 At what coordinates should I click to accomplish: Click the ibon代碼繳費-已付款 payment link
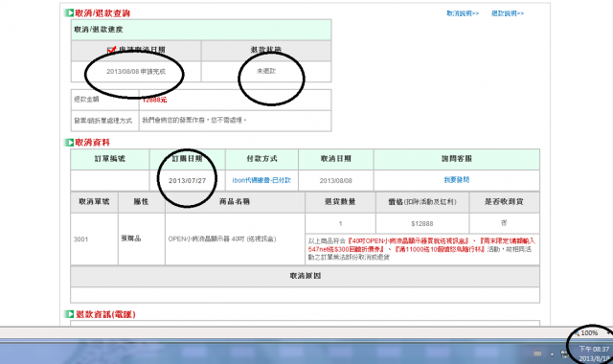pyautogui.click(x=261, y=180)
